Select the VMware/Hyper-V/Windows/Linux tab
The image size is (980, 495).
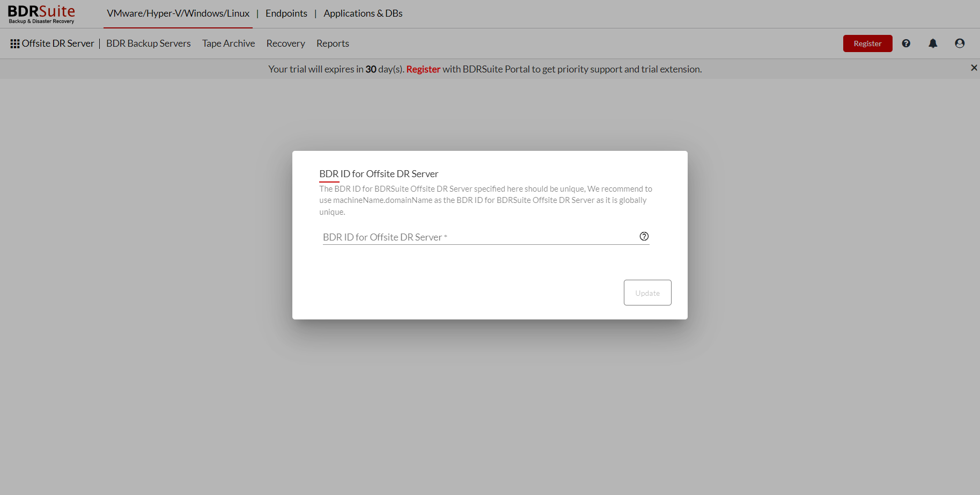178,13
